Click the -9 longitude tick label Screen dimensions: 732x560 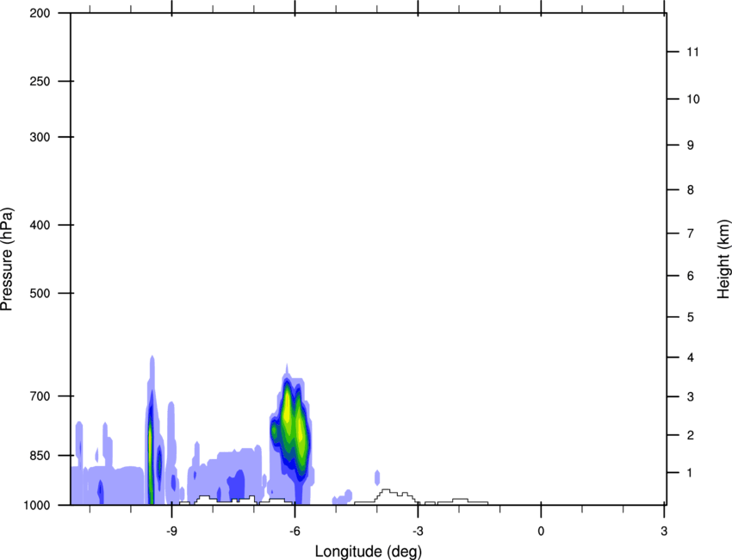point(171,532)
